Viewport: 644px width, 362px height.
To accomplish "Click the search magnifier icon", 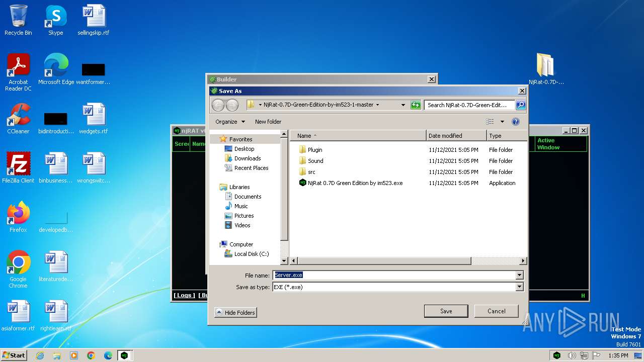I will coord(521,105).
